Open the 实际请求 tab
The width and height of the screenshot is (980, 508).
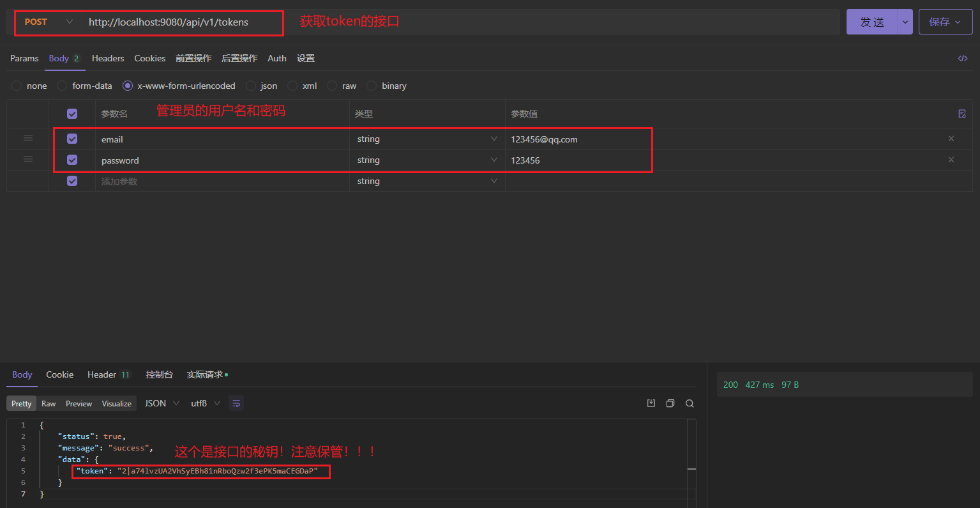207,374
